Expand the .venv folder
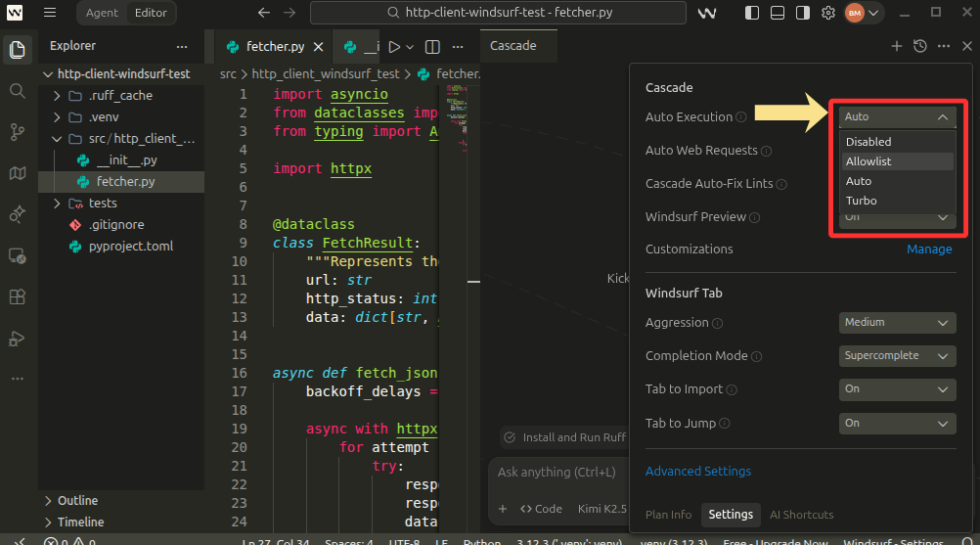 click(121, 116)
